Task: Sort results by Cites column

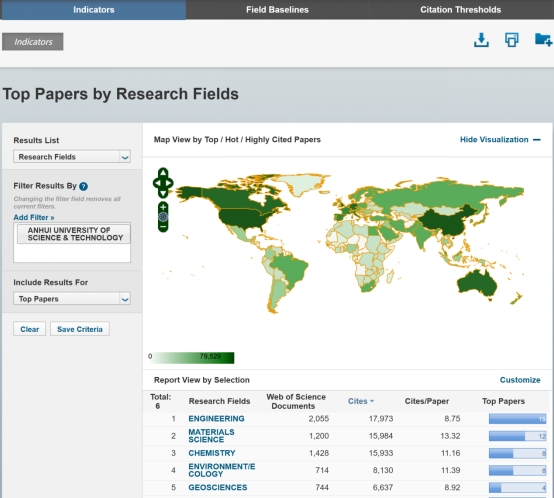Action: pyautogui.click(x=361, y=401)
